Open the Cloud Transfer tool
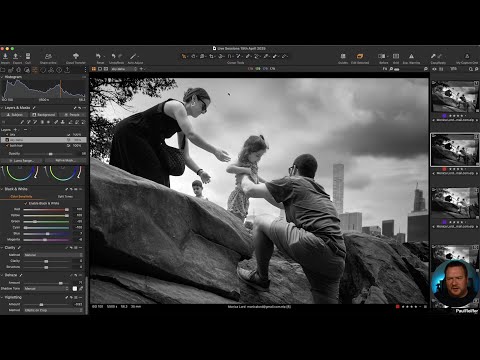 pyautogui.click(x=76, y=56)
